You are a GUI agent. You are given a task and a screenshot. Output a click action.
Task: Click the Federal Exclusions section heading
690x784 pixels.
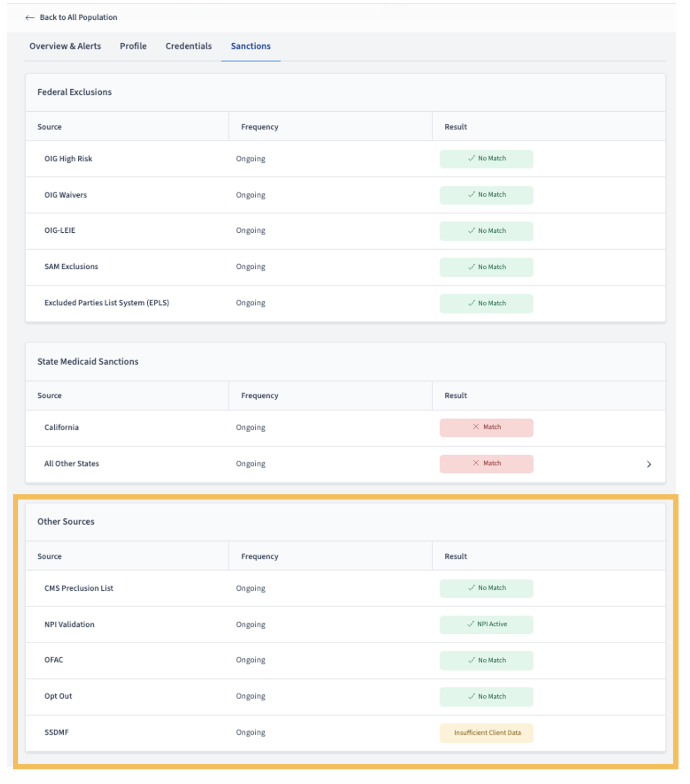(75, 92)
